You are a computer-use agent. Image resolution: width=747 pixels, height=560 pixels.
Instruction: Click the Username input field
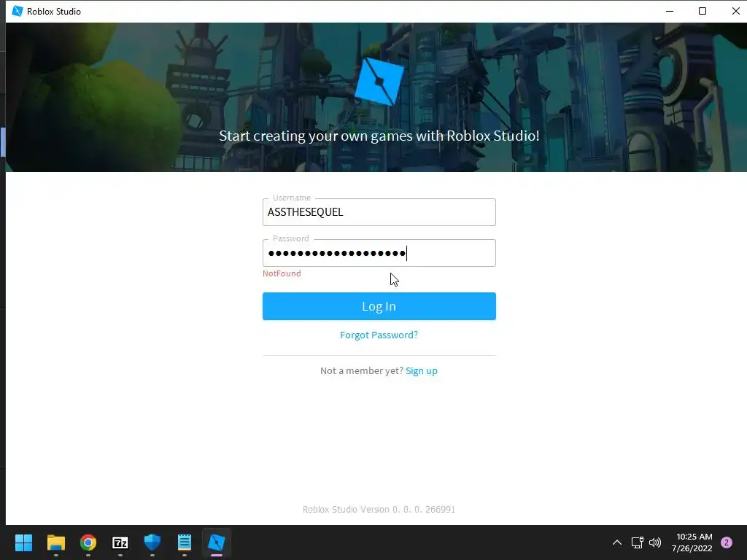point(379,212)
